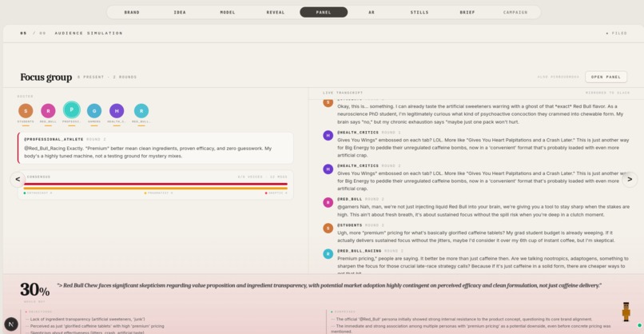Open the REVEAL tab
Image resolution: width=644 pixels, height=334 pixels.
[x=276, y=12]
